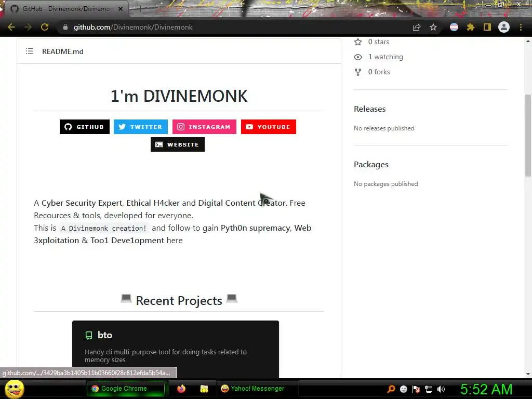Click the 0 forks link
Screen dimensions: 532x399
point(379,72)
